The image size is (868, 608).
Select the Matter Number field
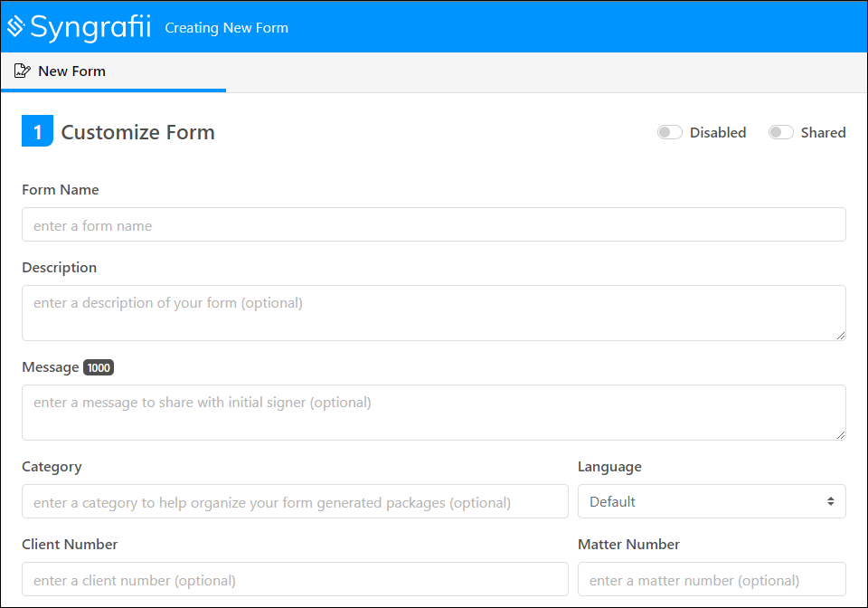[x=712, y=579]
